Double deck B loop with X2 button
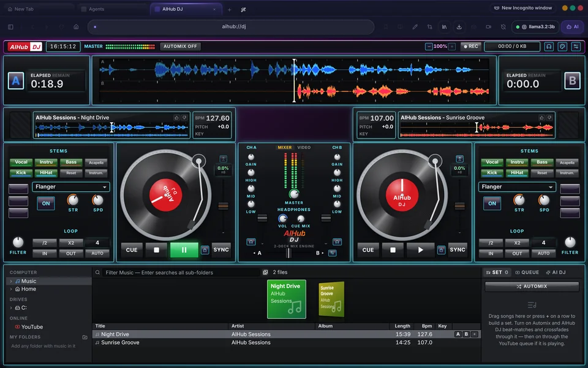This screenshot has height=368, width=588. [x=517, y=243]
